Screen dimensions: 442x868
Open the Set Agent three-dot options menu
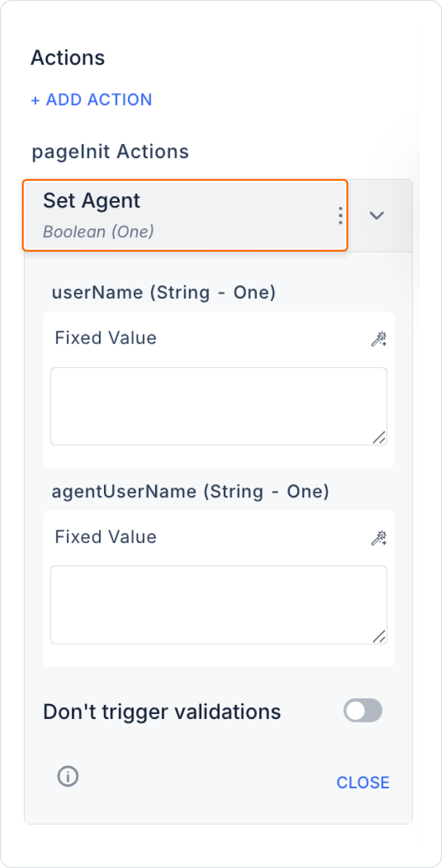pos(341,215)
